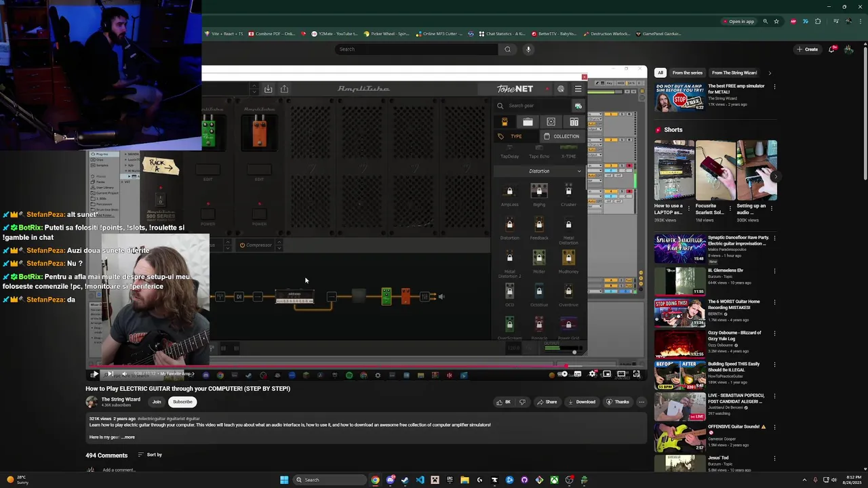Click the YouTube search magnifier button

(x=507, y=49)
